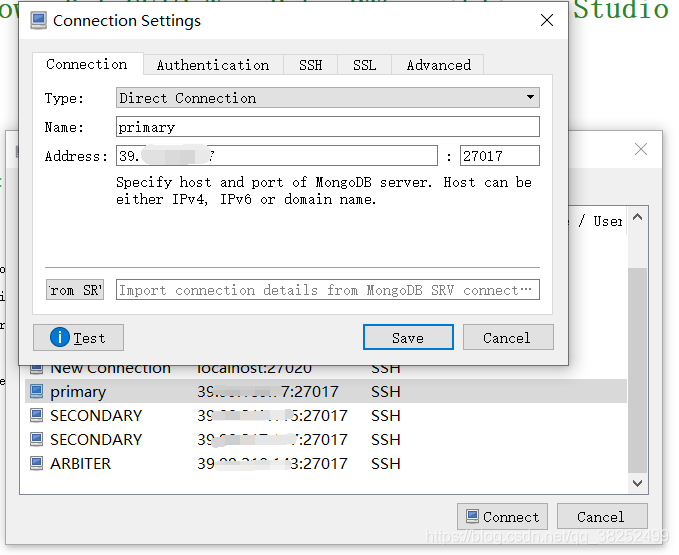Close the background connections window
The height and width of the screenshot is (555, 679).
[x=641, y=149]
